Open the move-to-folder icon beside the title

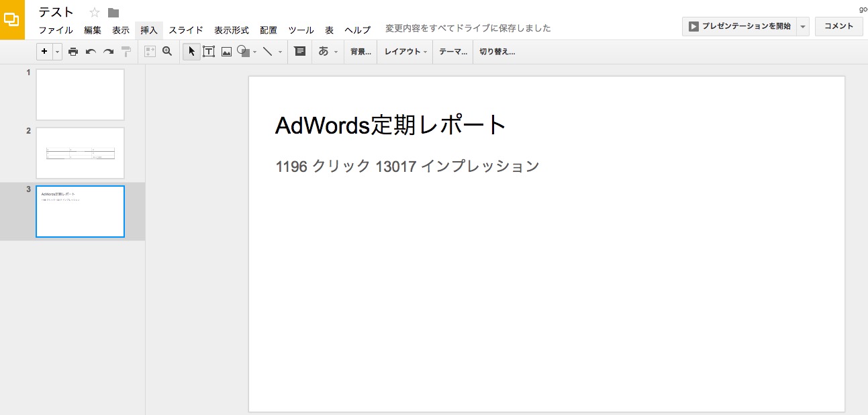tap(113, 13)
